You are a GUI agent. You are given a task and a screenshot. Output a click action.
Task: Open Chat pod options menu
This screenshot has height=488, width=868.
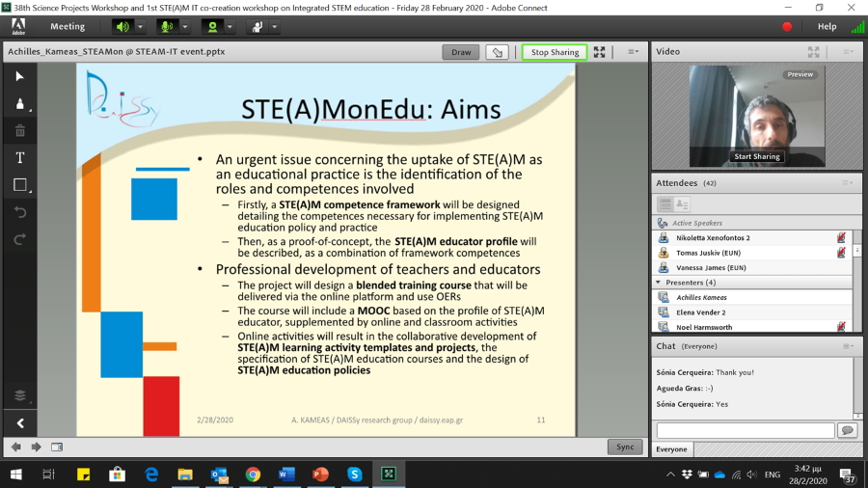pos(848,346)
